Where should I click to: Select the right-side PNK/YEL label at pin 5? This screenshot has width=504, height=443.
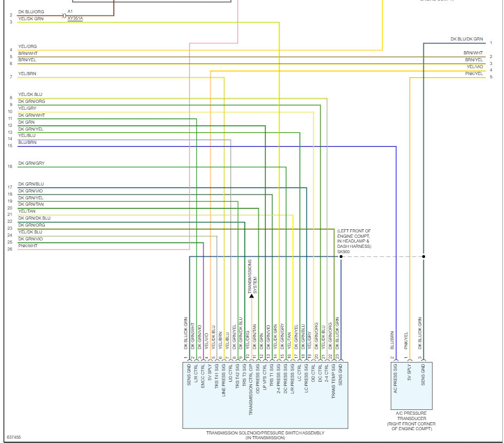pos(474,74)
